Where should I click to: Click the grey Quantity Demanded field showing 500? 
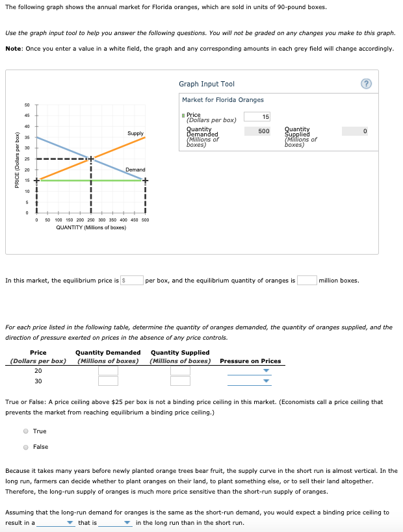point(257,131)
